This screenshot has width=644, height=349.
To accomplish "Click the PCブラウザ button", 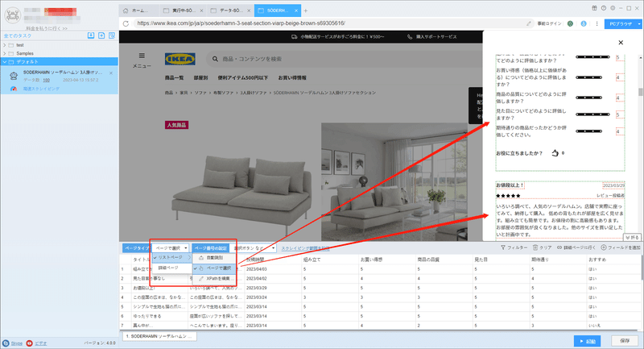I will [620, 24].
